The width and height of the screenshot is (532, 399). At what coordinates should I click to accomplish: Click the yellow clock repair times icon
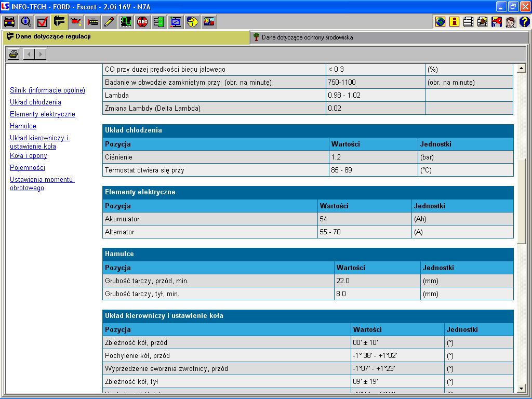pos(192,22)
